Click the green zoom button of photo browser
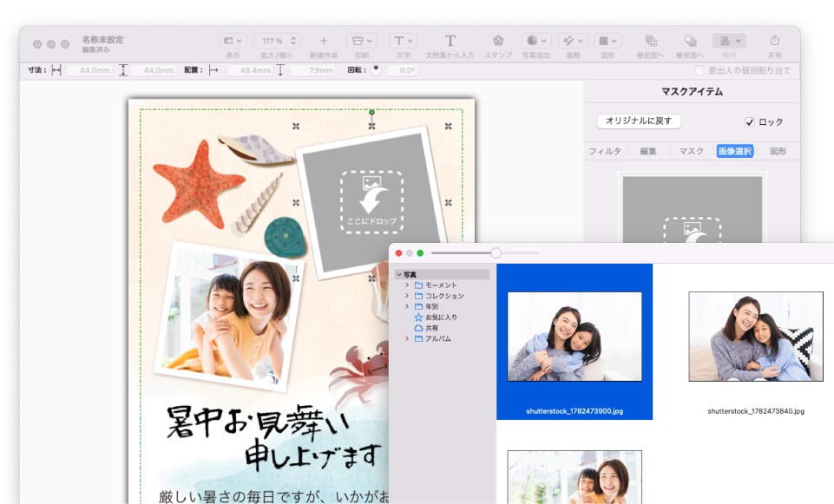 point(420,253)
